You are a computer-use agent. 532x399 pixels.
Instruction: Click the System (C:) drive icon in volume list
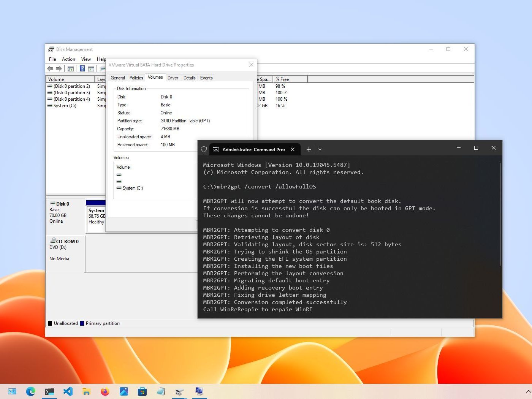(x=50, y=106)
